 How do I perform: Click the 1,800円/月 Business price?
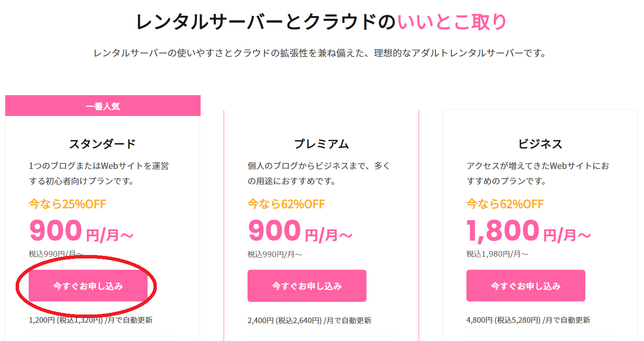(528, 232)
